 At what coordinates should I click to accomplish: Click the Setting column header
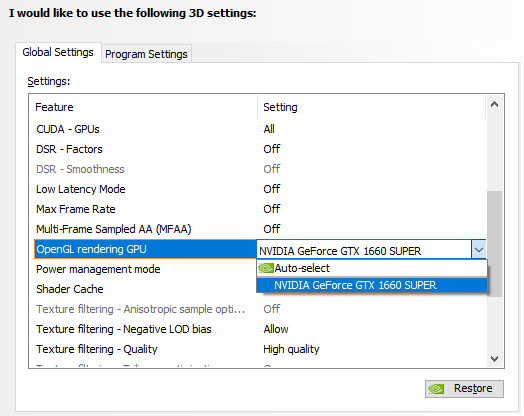click(x=372, y=107)
